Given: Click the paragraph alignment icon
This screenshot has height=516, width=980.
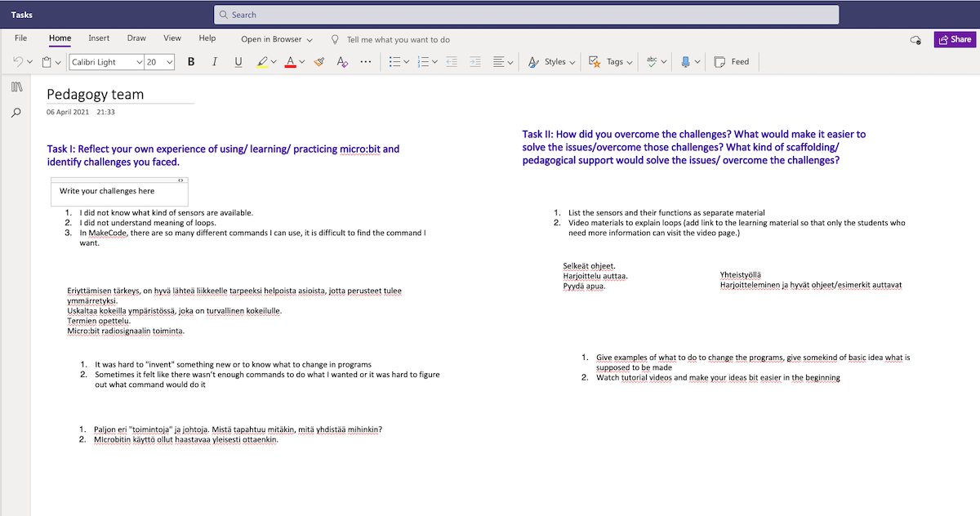Looking at the screenshot, I should 499,62.
